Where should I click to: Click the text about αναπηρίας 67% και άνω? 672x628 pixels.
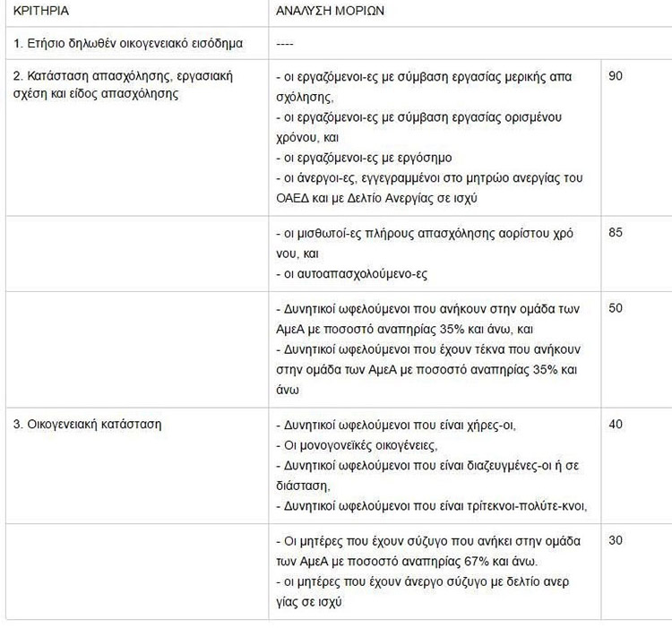(x=428, y=551)
